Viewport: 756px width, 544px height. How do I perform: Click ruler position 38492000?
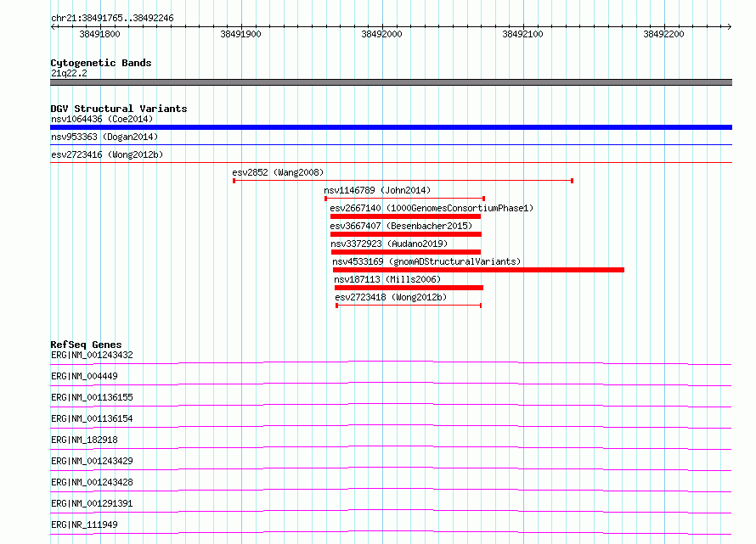point(381,34)
